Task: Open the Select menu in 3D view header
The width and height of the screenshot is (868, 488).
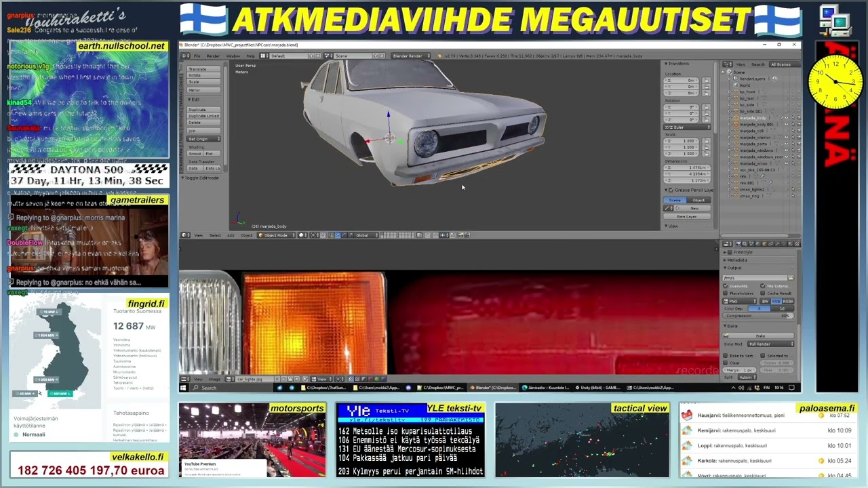Action: tap(215, 235)
